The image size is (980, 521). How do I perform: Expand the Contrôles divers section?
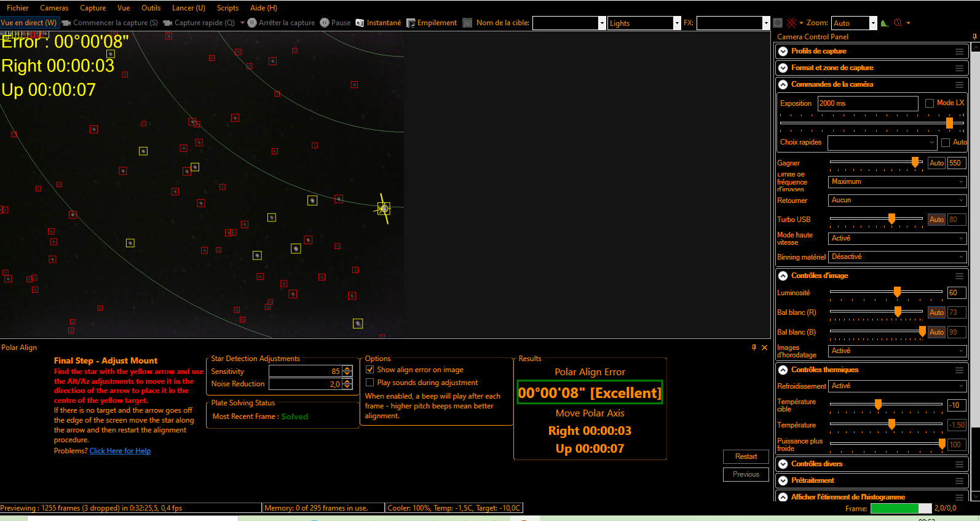coord(783,464)
